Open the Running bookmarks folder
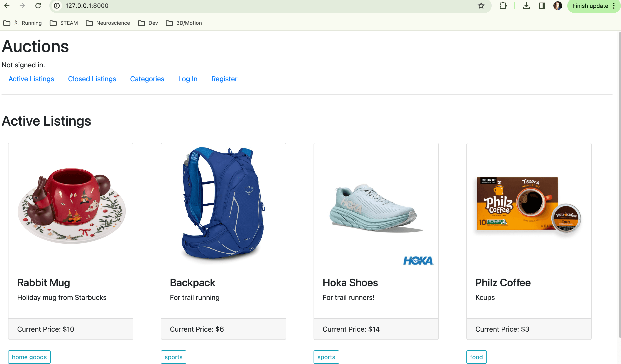 tap(22, 23)
